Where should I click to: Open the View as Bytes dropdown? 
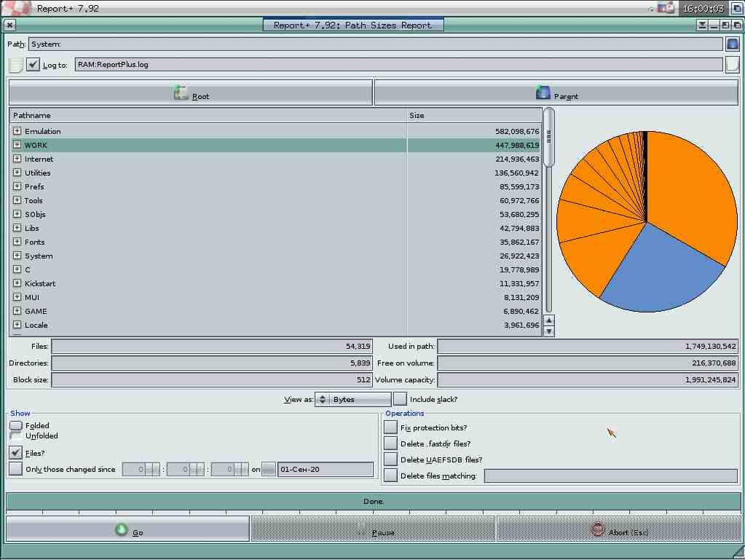coord(353,399)
